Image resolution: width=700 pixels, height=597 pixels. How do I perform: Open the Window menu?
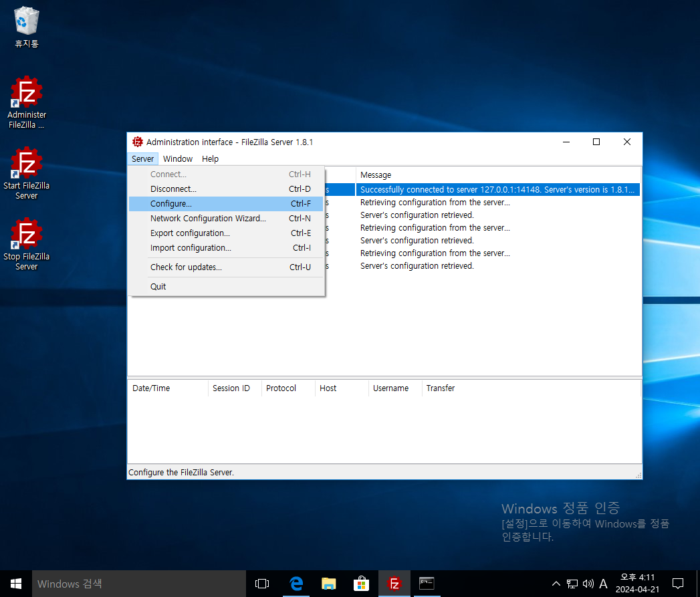(178, 159)
